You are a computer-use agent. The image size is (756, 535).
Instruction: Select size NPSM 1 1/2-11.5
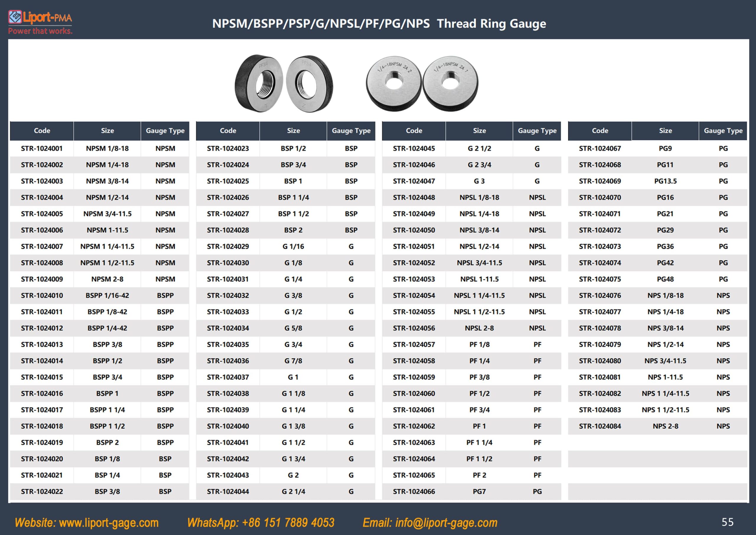pos(107,263)
